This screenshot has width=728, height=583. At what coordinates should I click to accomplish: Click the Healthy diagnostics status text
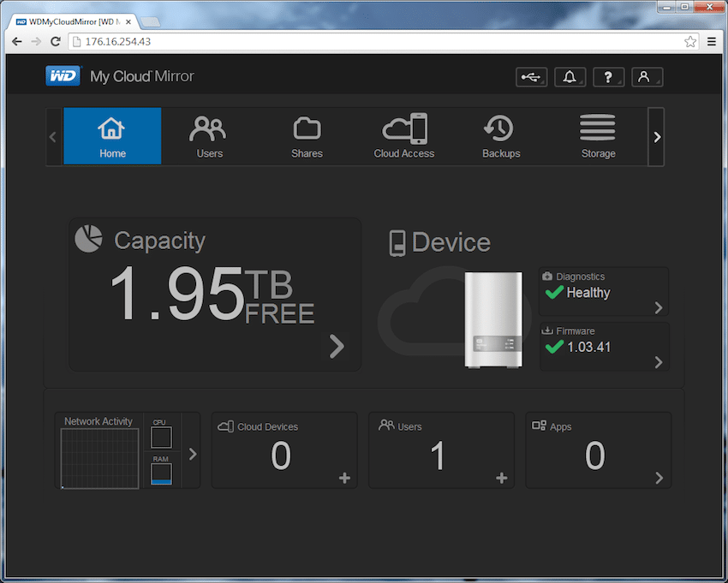pyautogui.click(x=588, y=293)
